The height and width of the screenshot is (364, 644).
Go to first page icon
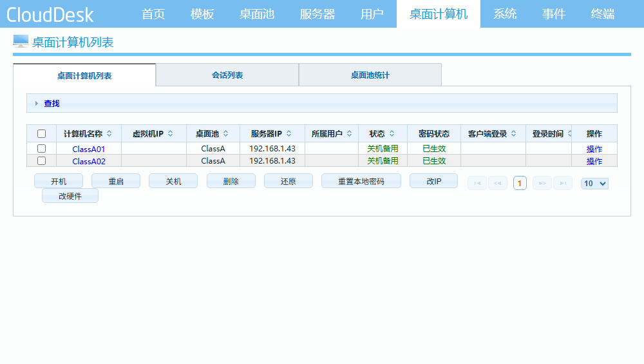point(477,183)
